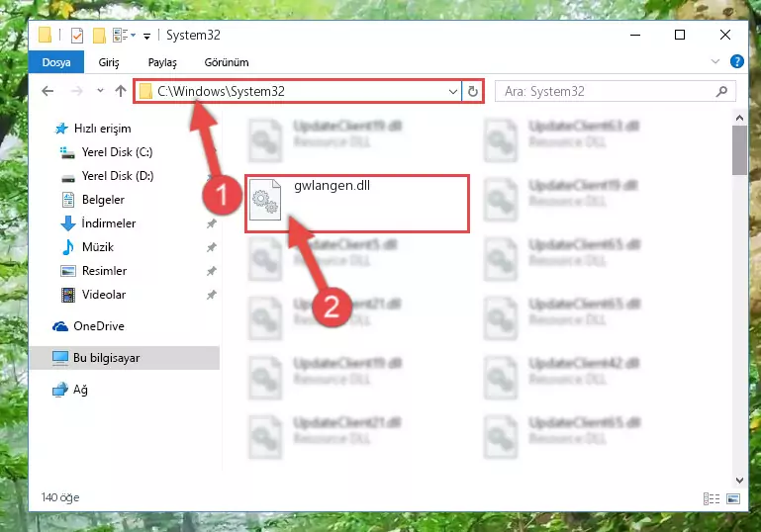Refresh the System32 folder
Screen dimensions: 761x532
point(472,91)
